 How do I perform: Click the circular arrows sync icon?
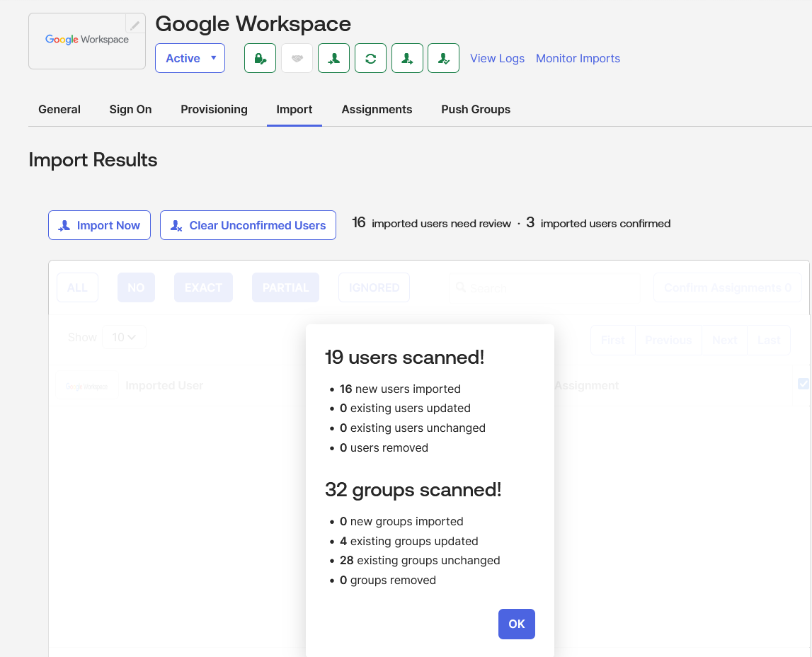[370, 59]
